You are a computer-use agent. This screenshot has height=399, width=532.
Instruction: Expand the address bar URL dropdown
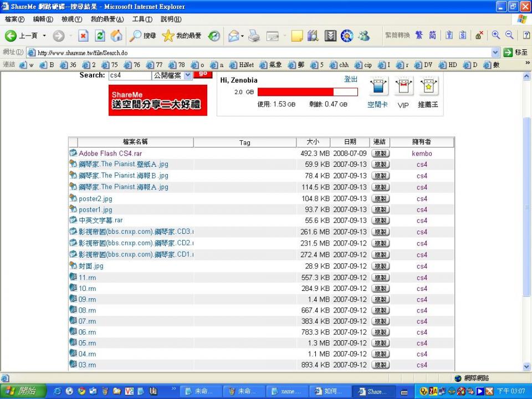click(495, 53)
